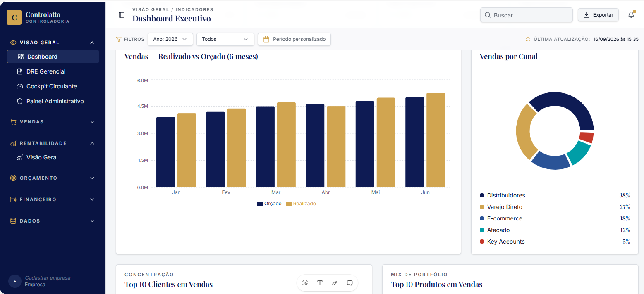Toggle the Realizado series in chart legend
Screen dimensions: 644x294
tap(301, 204)
